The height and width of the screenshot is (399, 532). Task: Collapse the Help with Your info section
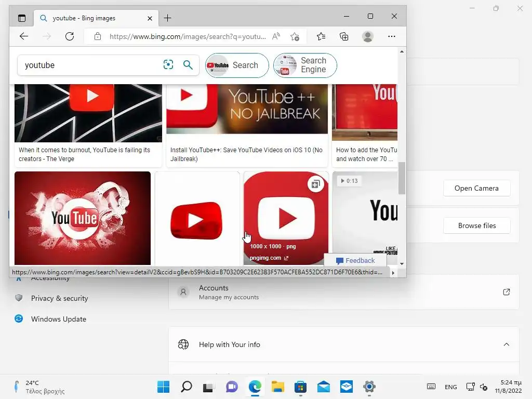click(x=506, y=344)
